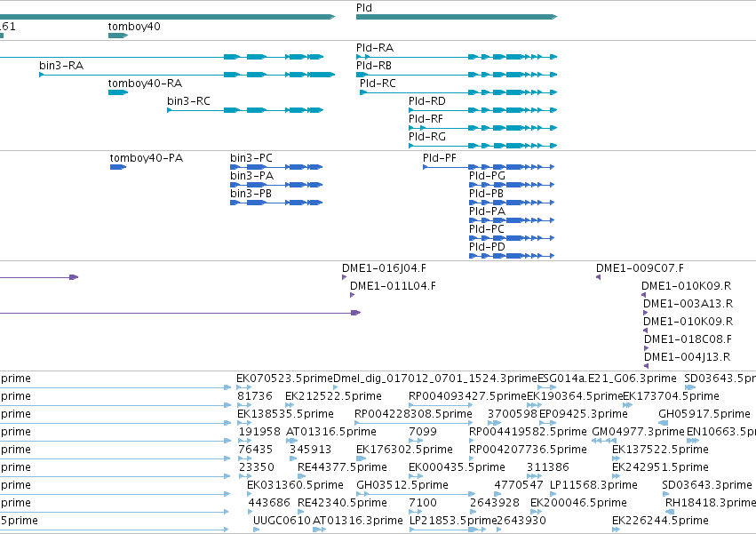Select the LP21853.5prime EST label
The image size is (756, 534).
453,521
